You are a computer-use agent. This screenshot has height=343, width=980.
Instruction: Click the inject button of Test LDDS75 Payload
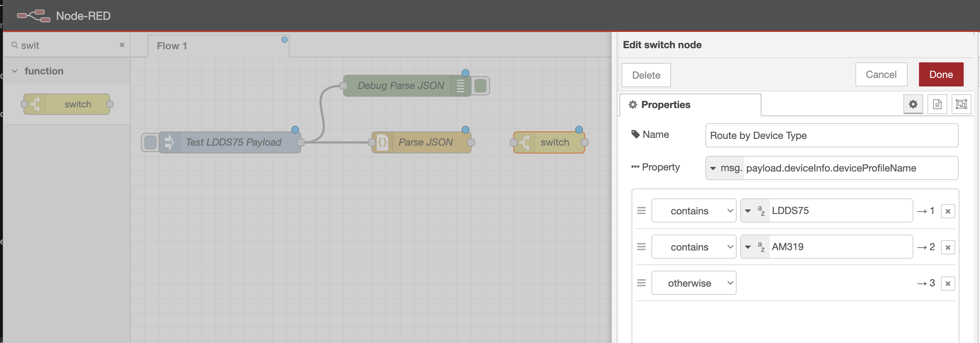(150, 142)
